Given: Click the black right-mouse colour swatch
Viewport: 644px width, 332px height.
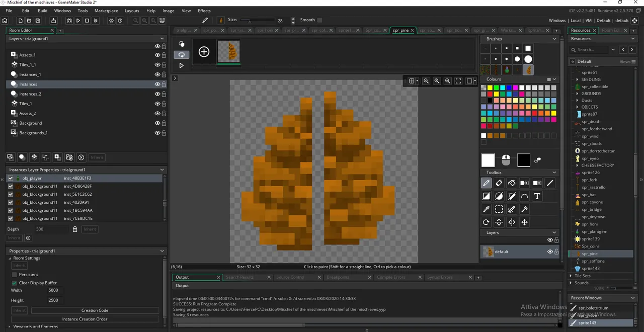Looking at the screenshot, I should (x=524, y=160).
